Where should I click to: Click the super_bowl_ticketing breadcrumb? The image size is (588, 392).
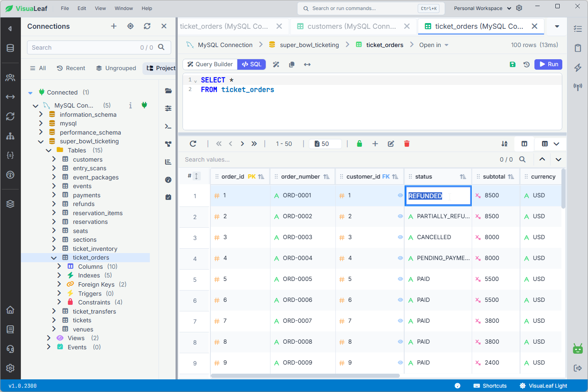point(304,45)
